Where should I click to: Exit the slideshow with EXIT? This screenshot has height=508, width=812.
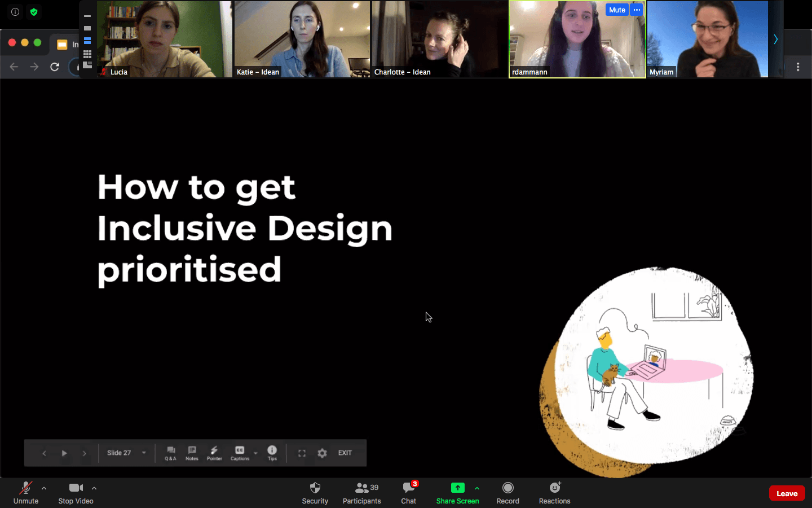345,453
